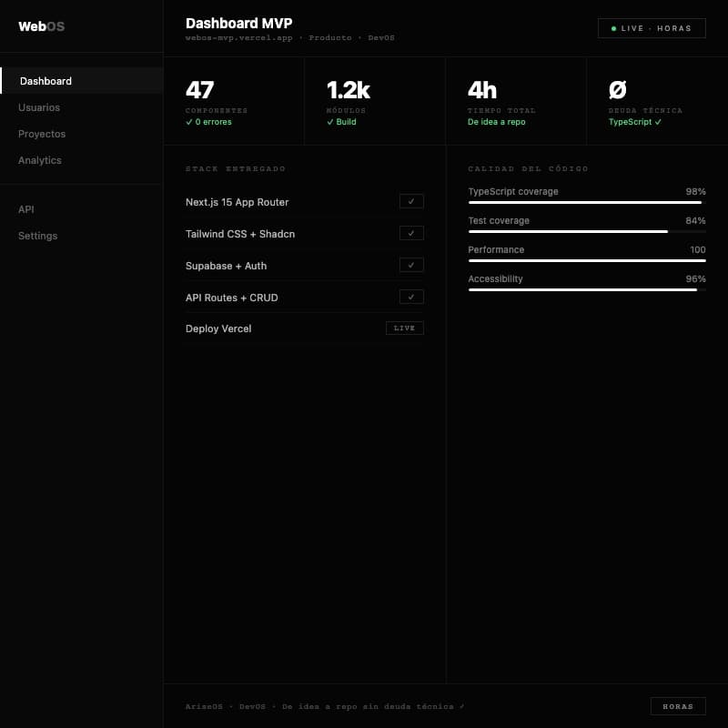Click the LIVE badge next to Deploy Vercel
The image size is (728, 728).
(404, 329)
